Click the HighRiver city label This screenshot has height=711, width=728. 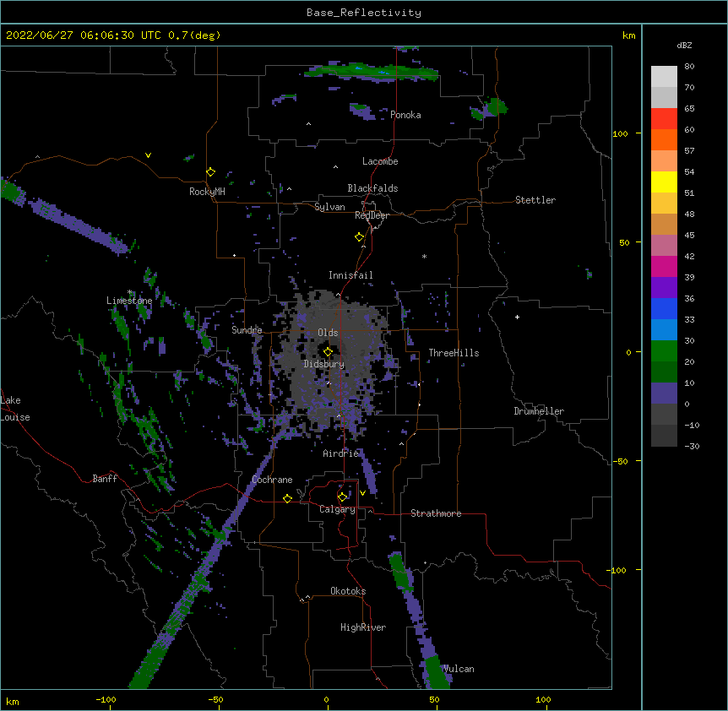click(363, 627)
